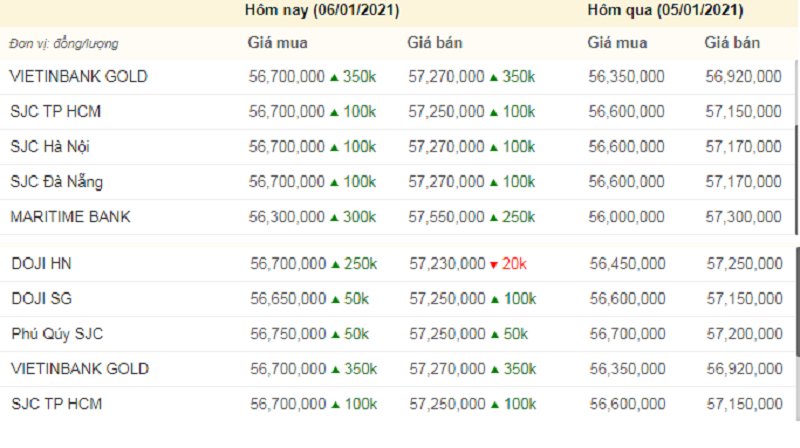Click red down arrow in DOJI HN row
This screenshot has height=448, width=800.
(x=493, y=265)
